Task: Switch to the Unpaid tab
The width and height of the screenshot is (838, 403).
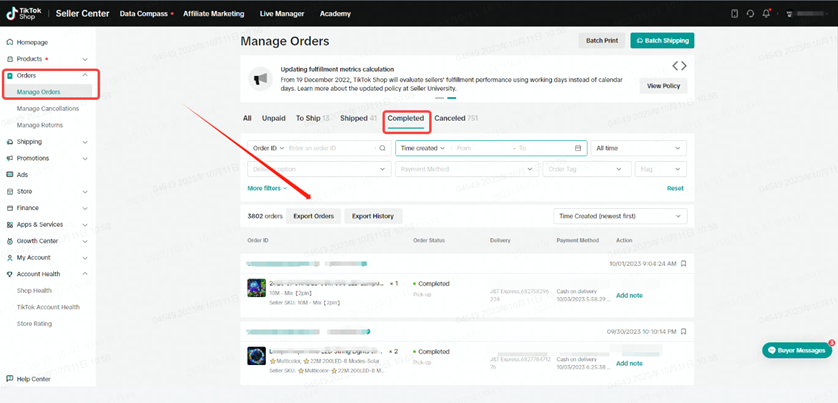Action: click(274, 118)
